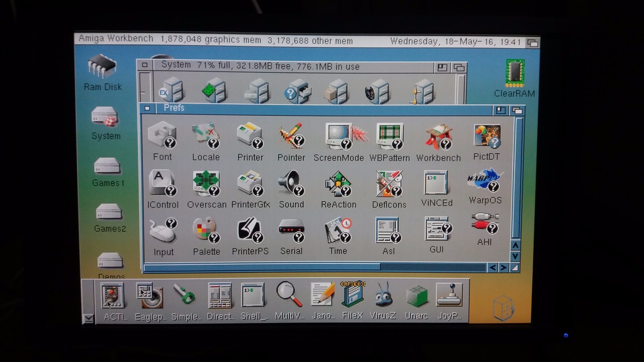Open the Workbench prefs icon
The width and height of the screenshot is (644, 362).
coord(438,136)
